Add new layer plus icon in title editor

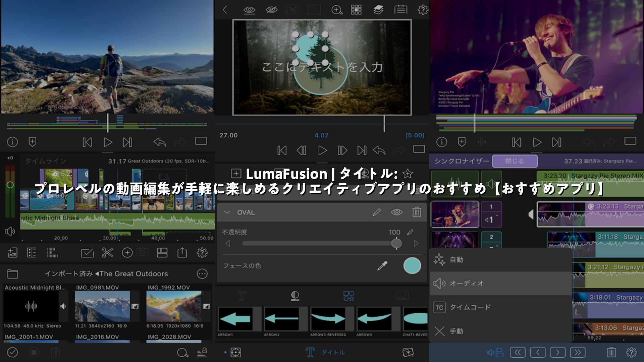point(236,173)
